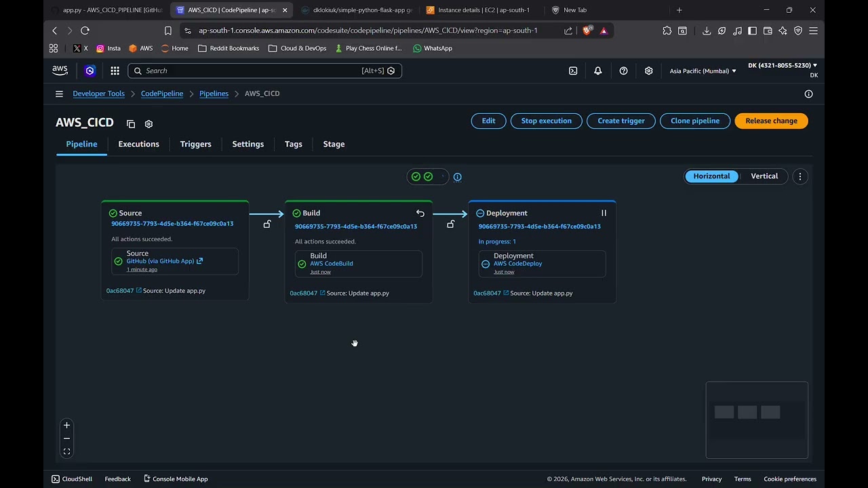The image size is (868, 488).
Task: Go to Pipelines breadcrumb link
Action: click(x=214, y=94)
